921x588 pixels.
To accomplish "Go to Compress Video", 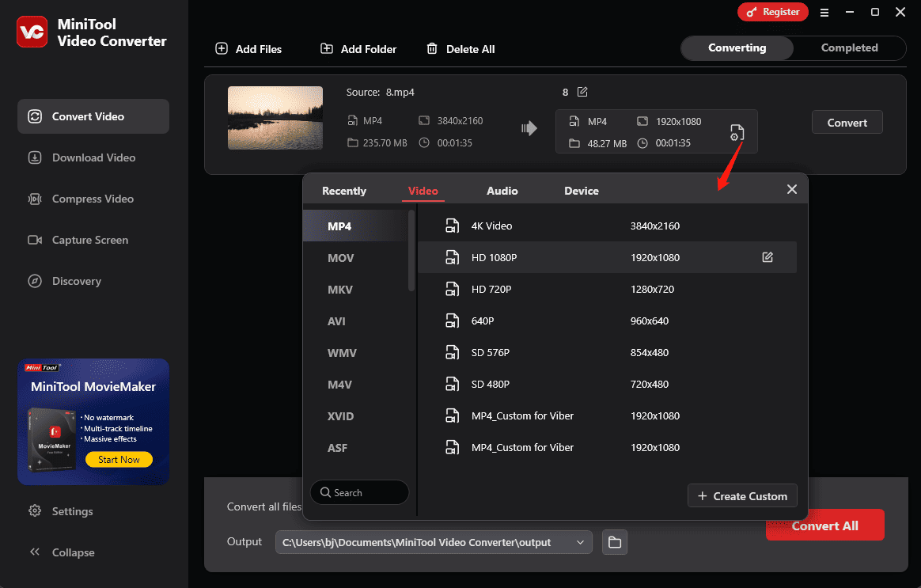I will coord(93,199).
